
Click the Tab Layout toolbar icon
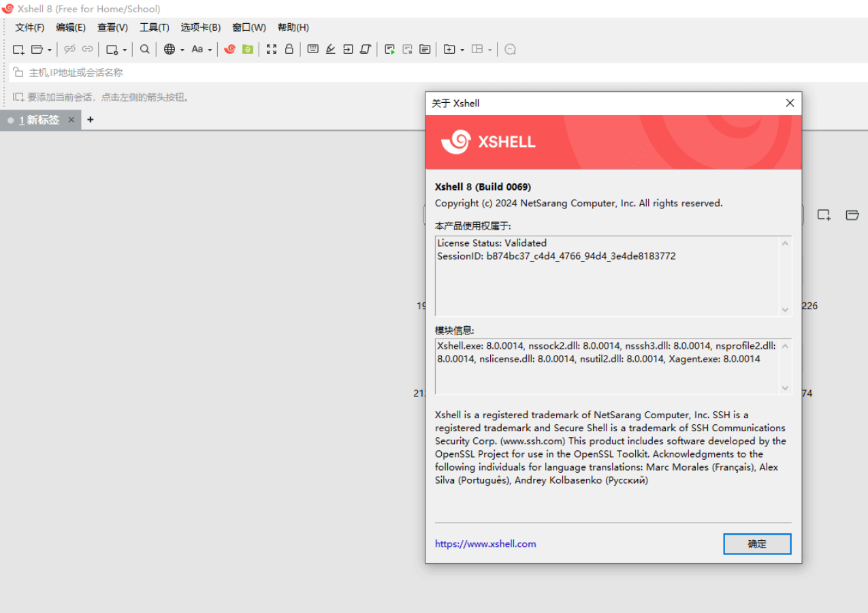click(x=477, y=49)
